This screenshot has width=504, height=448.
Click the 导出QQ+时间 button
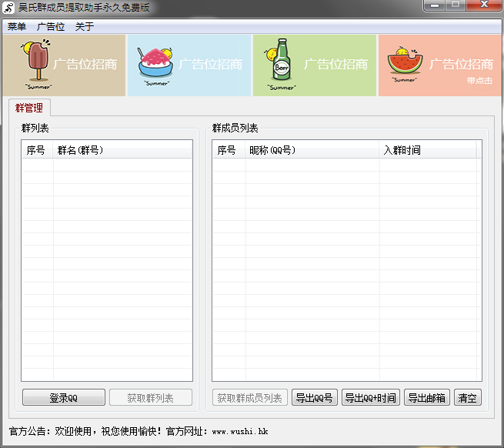tap(371, 397)
